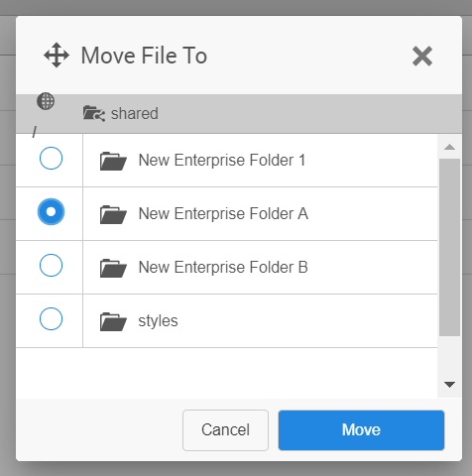Open the shared breadcrumb path
The height and width of the screenshot is (476, 472).
click(134, 114)
